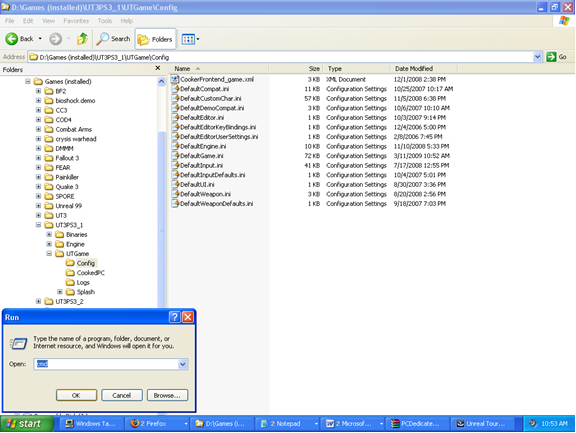Screen dimensions: 576x433
Task: Close the Folders pane
Action: coord(158,68)
